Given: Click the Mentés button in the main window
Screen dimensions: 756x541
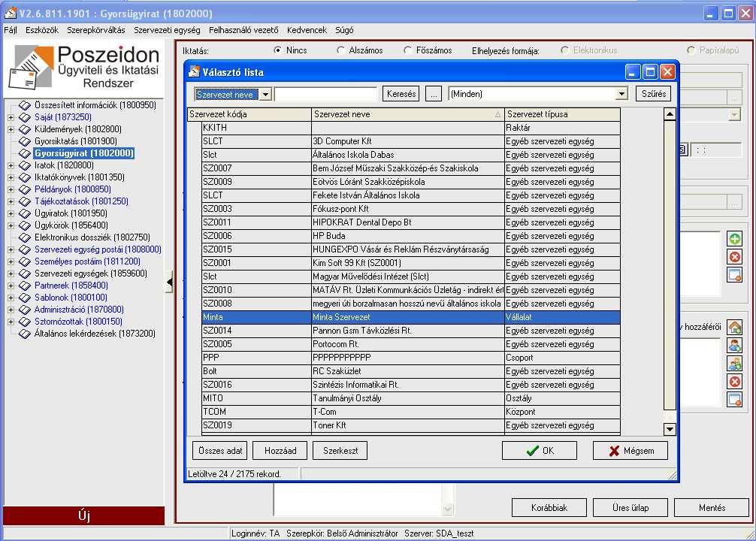Looking at the screenshot, I should (712, 508).
